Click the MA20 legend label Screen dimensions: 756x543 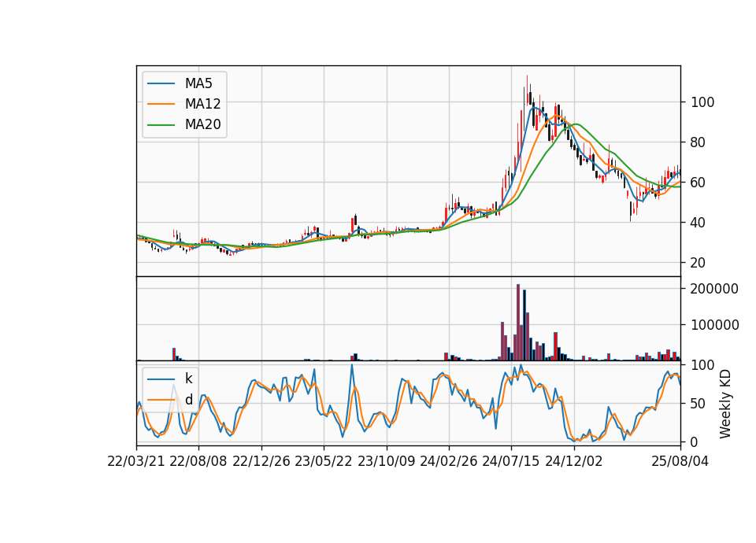(x=202, y=124)
